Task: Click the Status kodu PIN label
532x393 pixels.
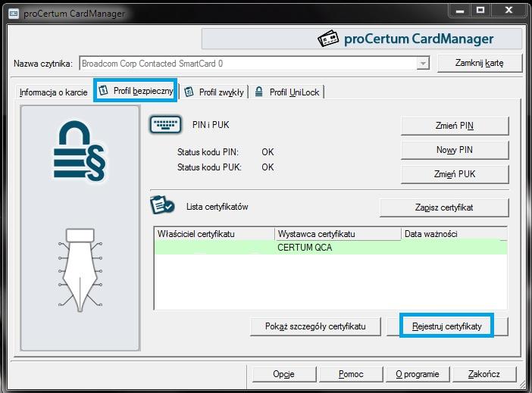Action: click(x=208, y=152)
